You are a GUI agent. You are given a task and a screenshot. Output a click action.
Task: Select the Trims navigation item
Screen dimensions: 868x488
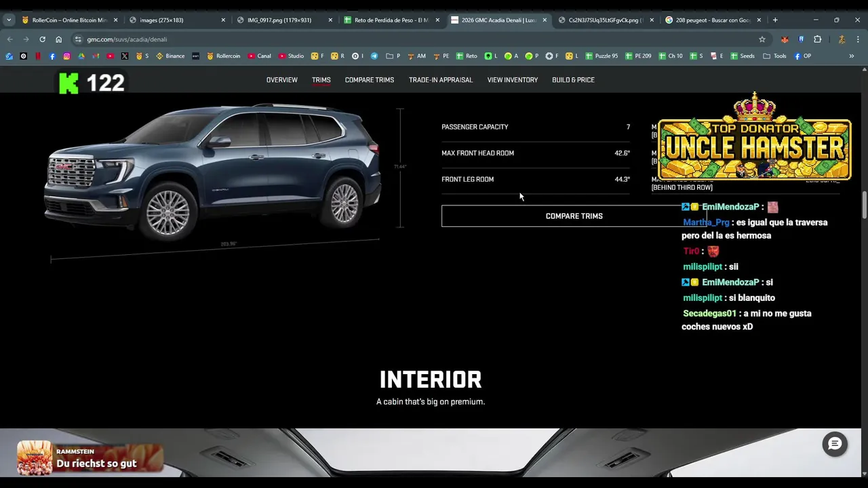coord(321,80)
